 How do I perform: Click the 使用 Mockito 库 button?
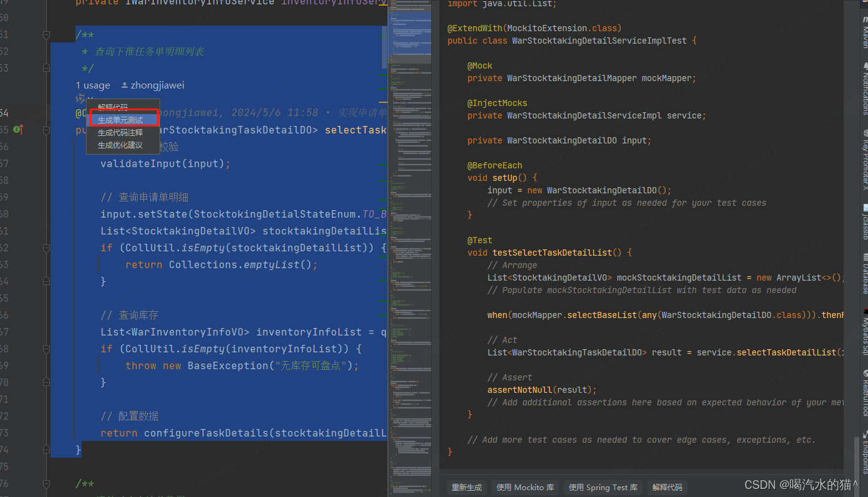pos(525,488)
